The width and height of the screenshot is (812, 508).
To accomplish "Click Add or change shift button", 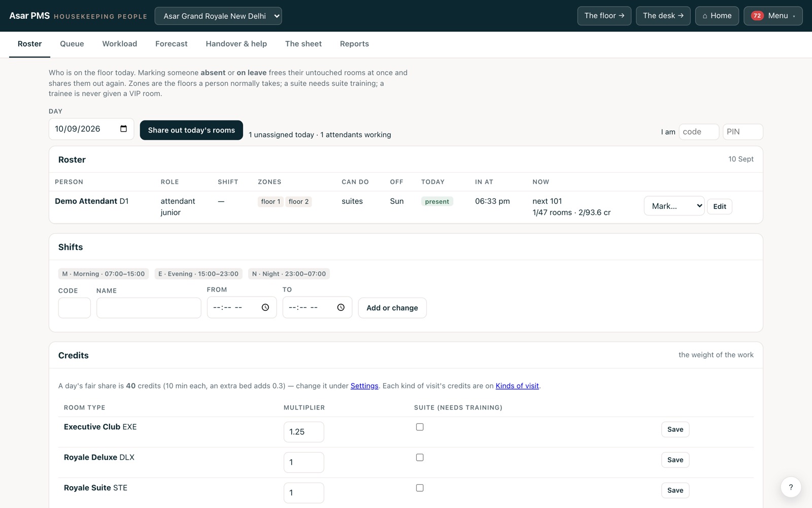I will pos(392,308).
